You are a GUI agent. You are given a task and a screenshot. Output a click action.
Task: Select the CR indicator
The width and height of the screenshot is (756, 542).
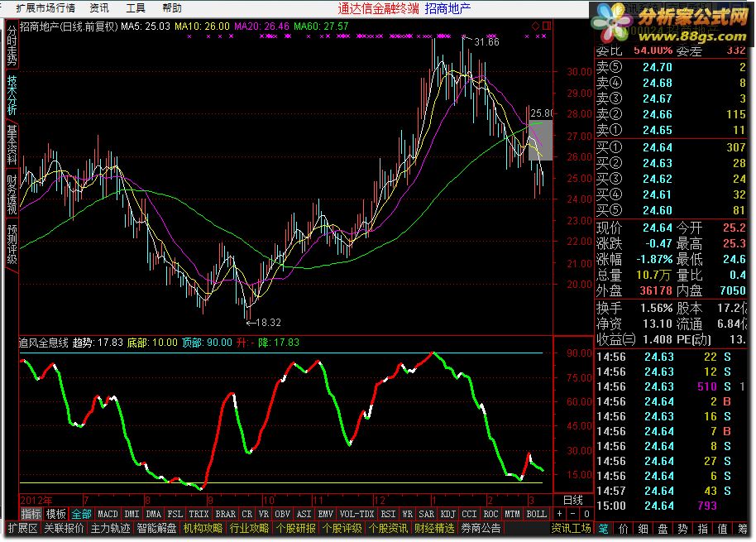pyautogui.click(x=246, y=514)
